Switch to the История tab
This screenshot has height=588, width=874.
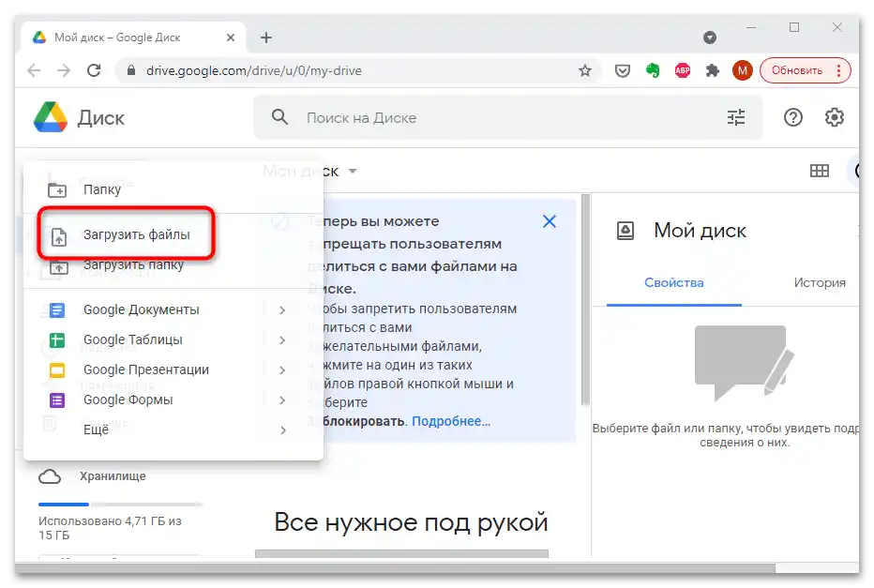[820, 282]
